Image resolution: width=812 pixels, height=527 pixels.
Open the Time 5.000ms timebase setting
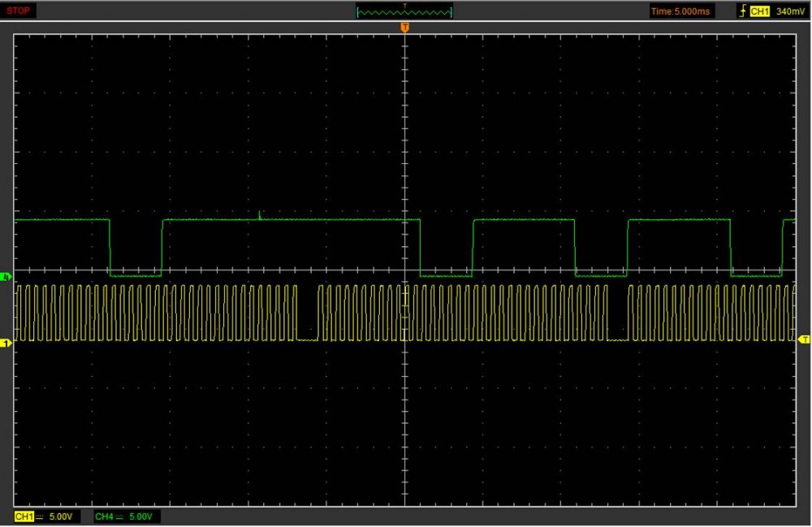coord(681,11)
